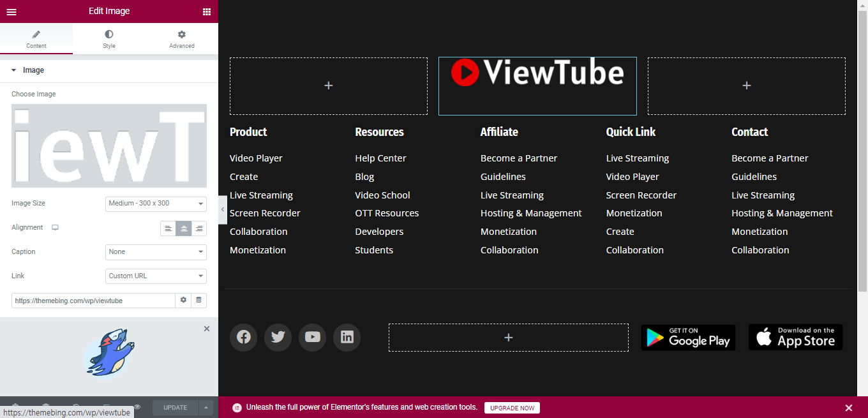Screen dimensions: 868x418
Task: Select the Affiliate heading
Action: pyautogui.click(x=499, y=132)
